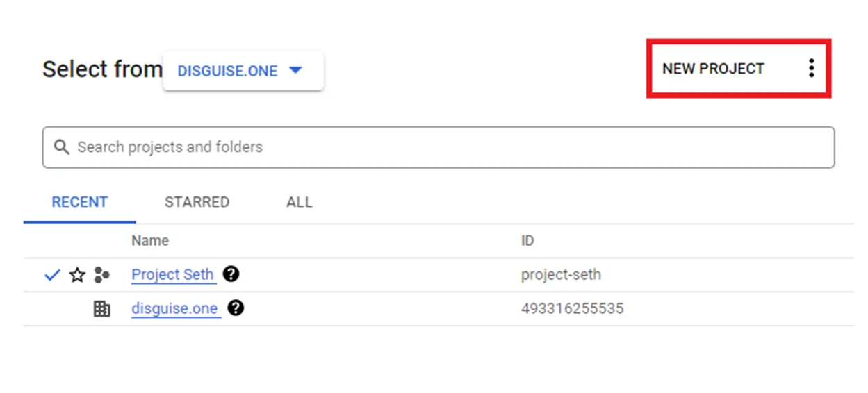
Task: Open the Project Seth link
Action: (x=172, y=275)
